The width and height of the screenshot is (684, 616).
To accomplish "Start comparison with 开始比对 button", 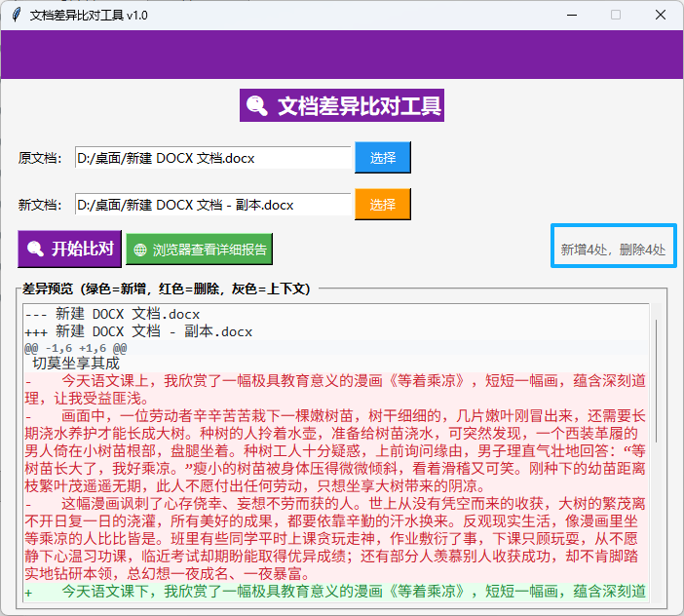I will point(69,249).
